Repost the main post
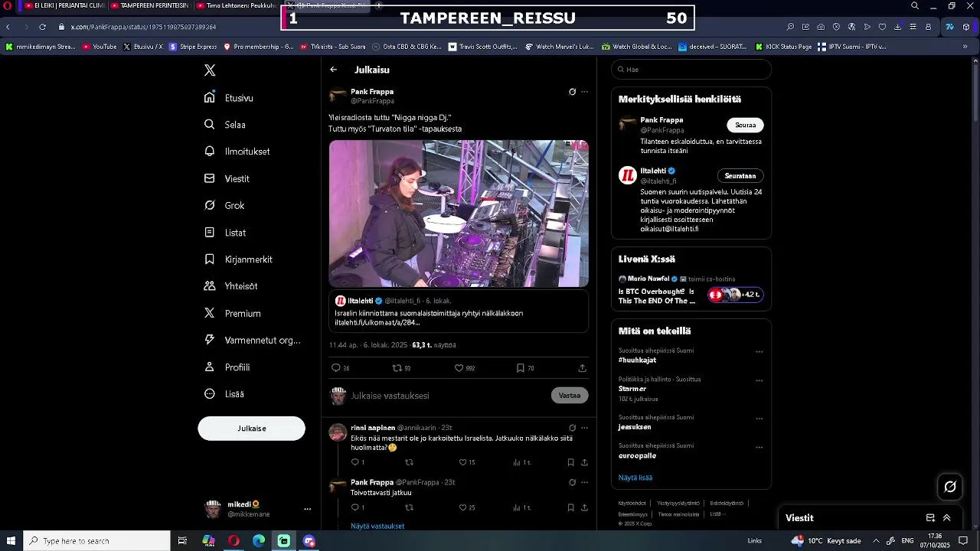 pos(397,368)
